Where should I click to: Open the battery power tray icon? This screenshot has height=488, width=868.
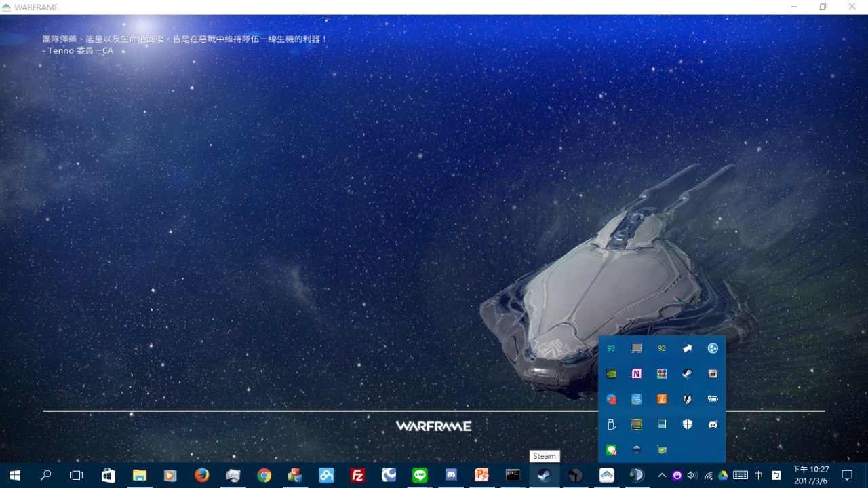(713, 399)
